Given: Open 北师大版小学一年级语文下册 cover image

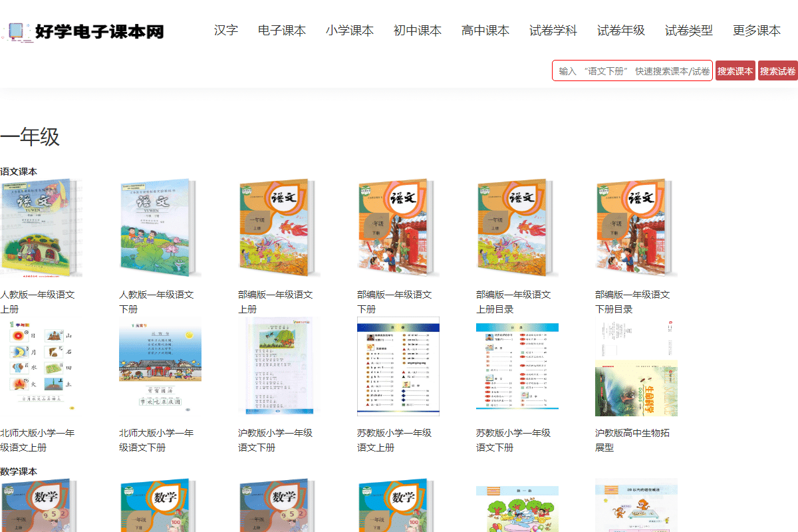Looking at the screenshot, I should coord(160,366).
